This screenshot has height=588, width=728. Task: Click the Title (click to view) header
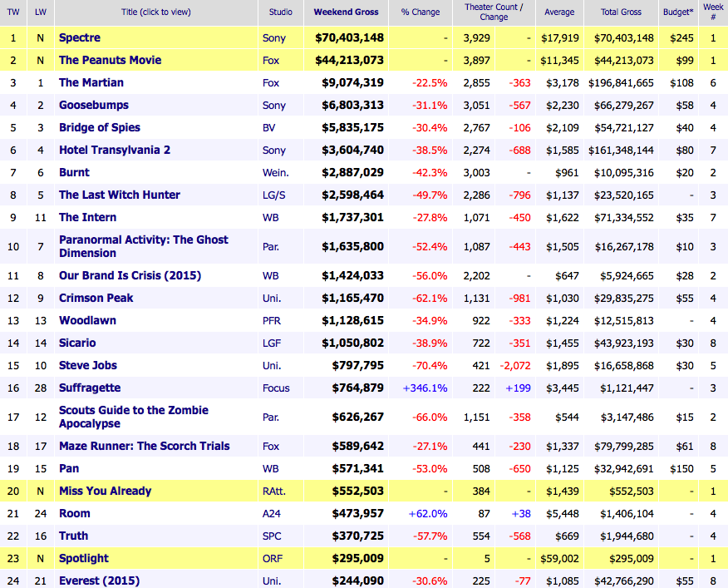click(x=156, y=12)
